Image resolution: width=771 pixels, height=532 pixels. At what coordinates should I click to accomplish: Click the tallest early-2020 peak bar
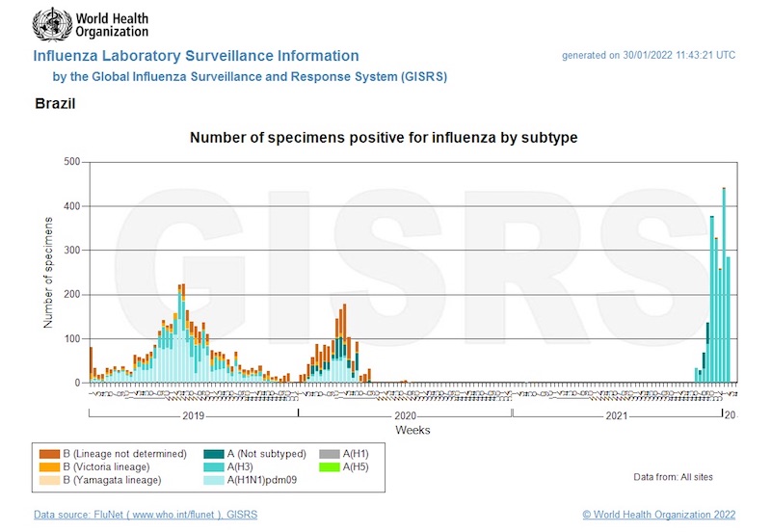(x=344, y=343)
